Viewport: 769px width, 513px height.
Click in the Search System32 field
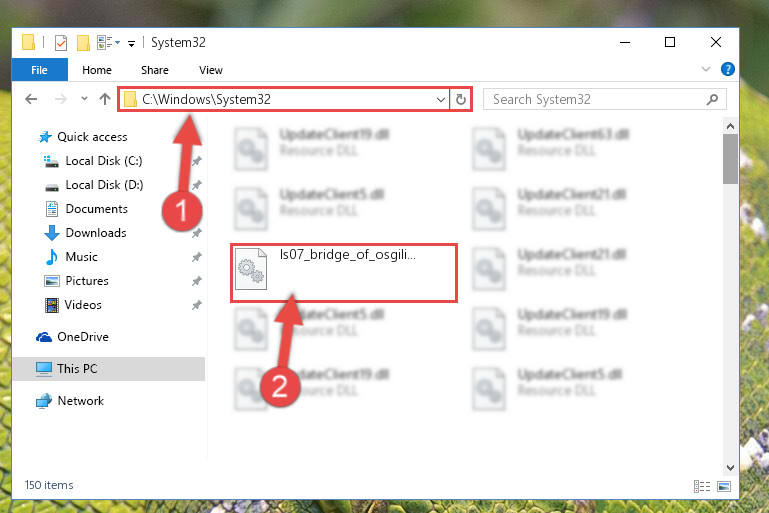tap(598, 100)
